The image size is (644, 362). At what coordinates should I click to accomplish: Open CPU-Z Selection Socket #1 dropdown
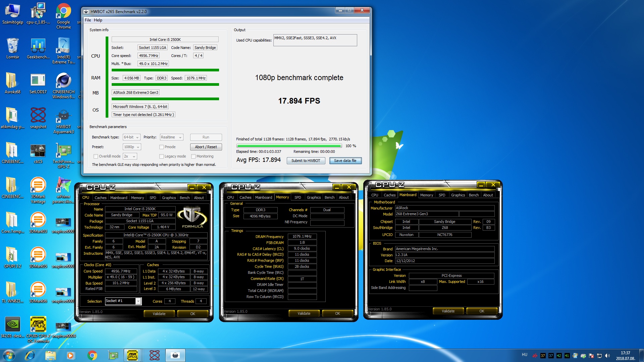pyautogui.click(x=123, y=301)
